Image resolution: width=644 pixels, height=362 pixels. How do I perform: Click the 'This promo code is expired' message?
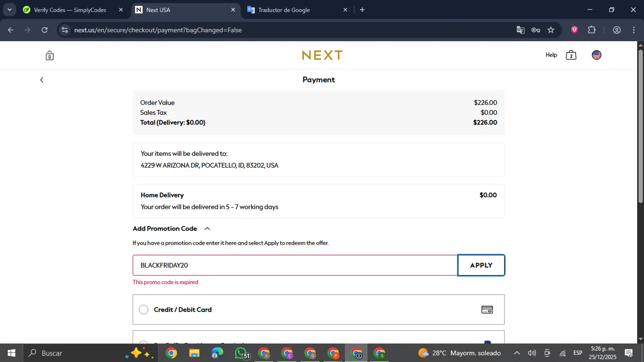165,282
